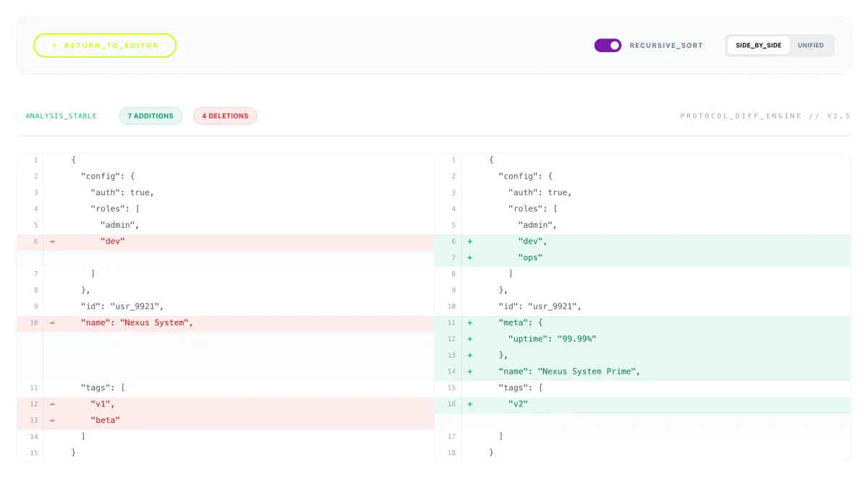The height and width of the screenshot is (488, 868).
Task: Click the PROTOCOL_DIFF_ENGINE // V2.5 label
Action: coord(765,116)
